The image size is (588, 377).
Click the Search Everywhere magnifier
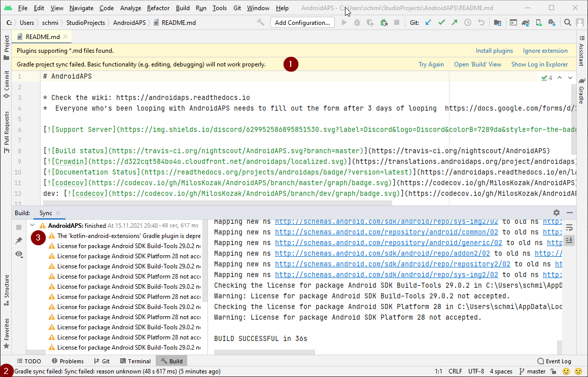point(568,22)
